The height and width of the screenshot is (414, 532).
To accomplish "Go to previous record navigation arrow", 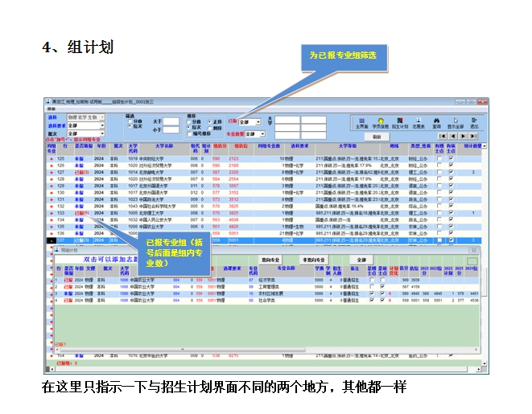I will (452, 136).
